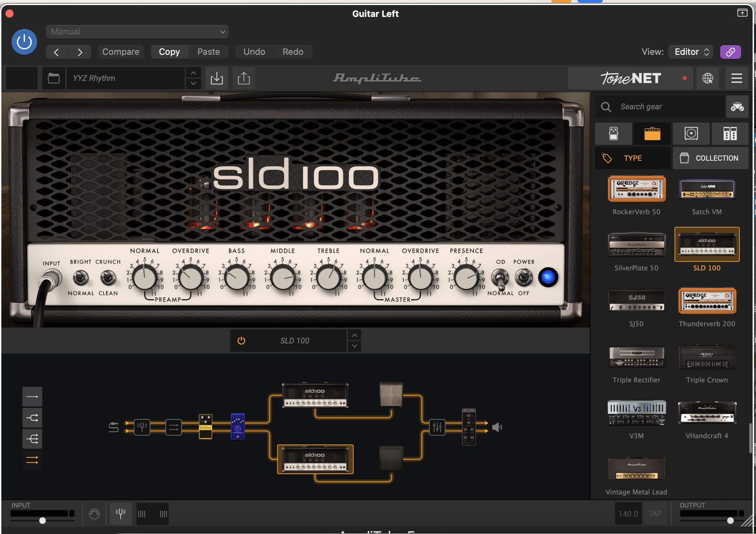Image resolution: width=756 pixels, height=534 pixels.
Task: Click the YYZ Rhythm preset name field
Action: click(125, 78)
